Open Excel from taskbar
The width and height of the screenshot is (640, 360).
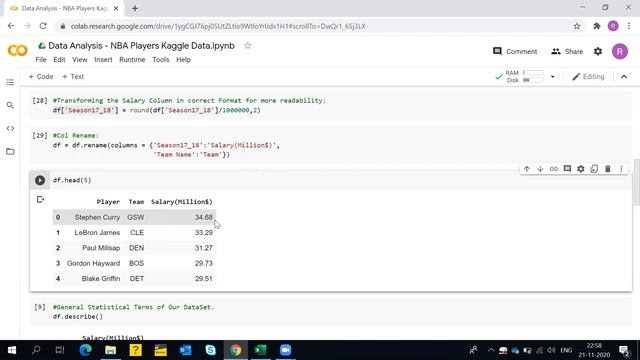[260, 350]
